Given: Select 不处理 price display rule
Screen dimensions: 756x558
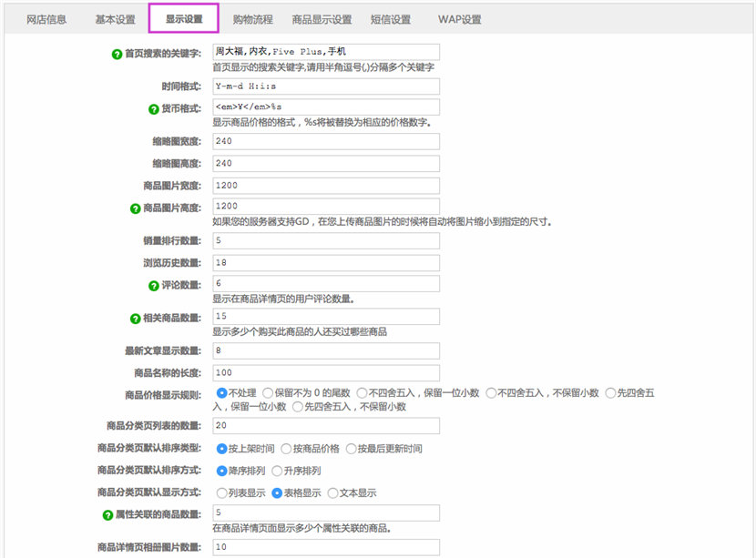Looking at the screenshot, I should [x=221, y=393].
